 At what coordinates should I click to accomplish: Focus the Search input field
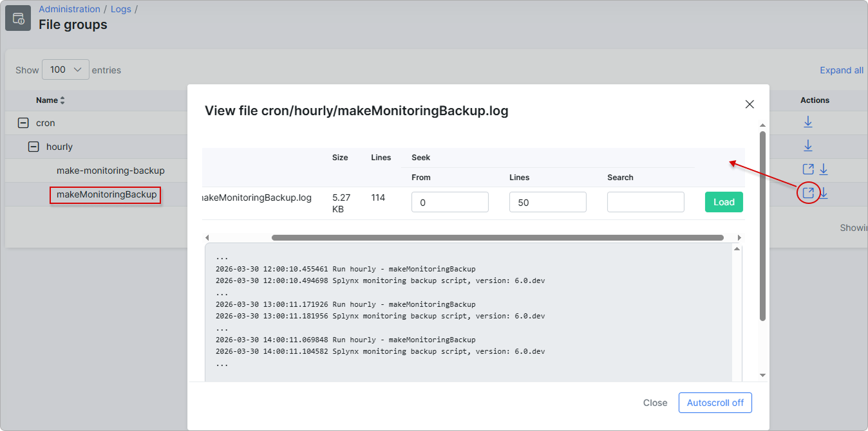pos(646,202)
